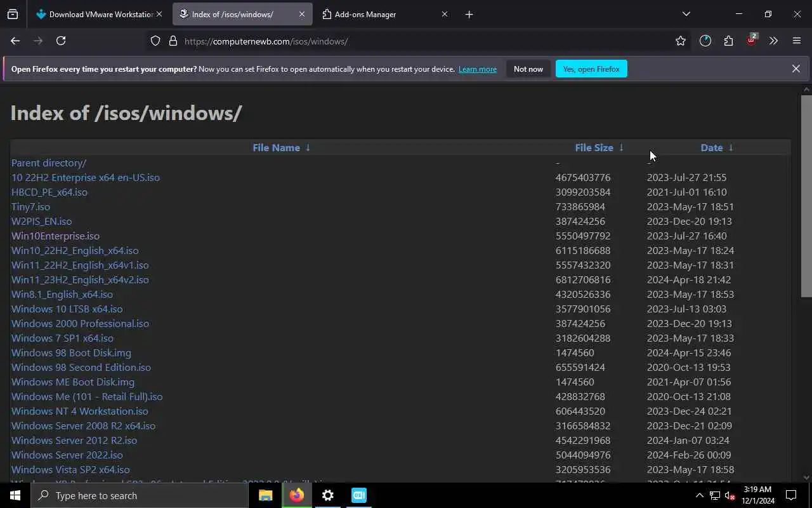812x508 pixels.
Task: Download Windows NT 4 Workstation.iso
Action: click(80, 411)
